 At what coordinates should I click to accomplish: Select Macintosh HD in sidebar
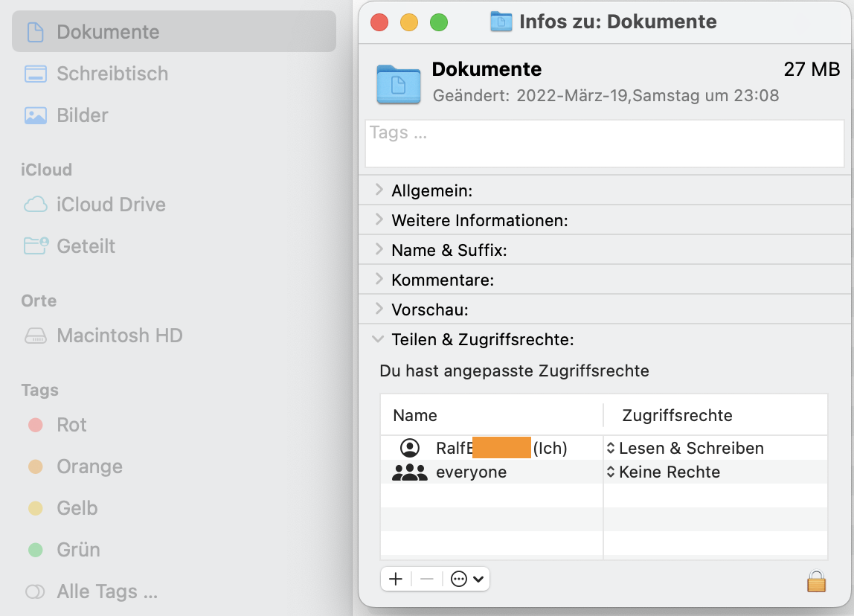coord(119,336)
